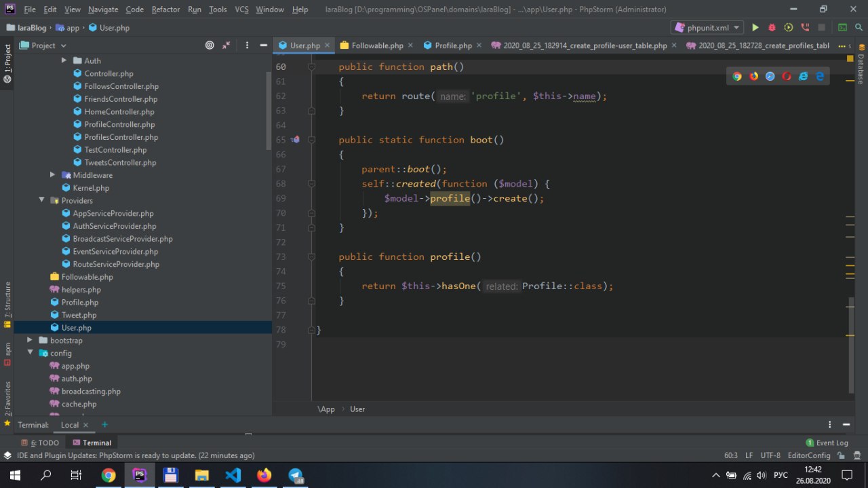The height and width of the screenshot is (488, 868).
Task: Open in Chrome from browser popup
Action: coord(737,76)
